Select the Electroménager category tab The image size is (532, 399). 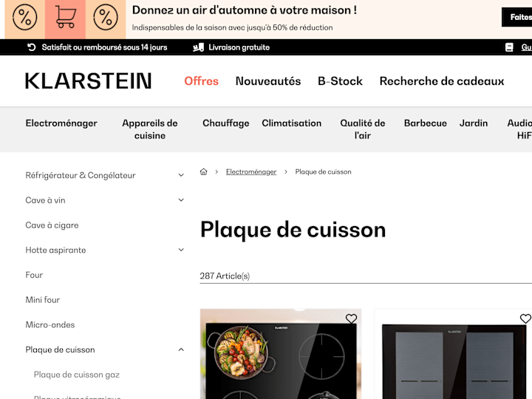61,123
